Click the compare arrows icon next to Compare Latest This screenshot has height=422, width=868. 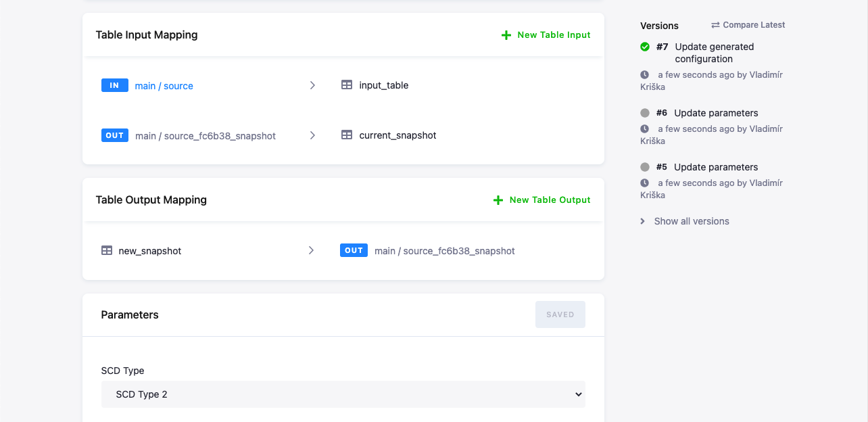tap(715, 25)
